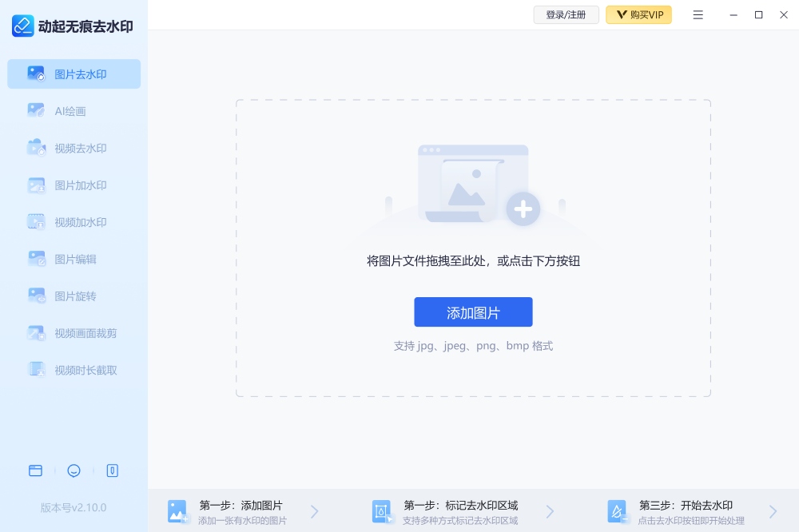
Task: Click the 图片旋转 sidebar icon
Action: 36,296
